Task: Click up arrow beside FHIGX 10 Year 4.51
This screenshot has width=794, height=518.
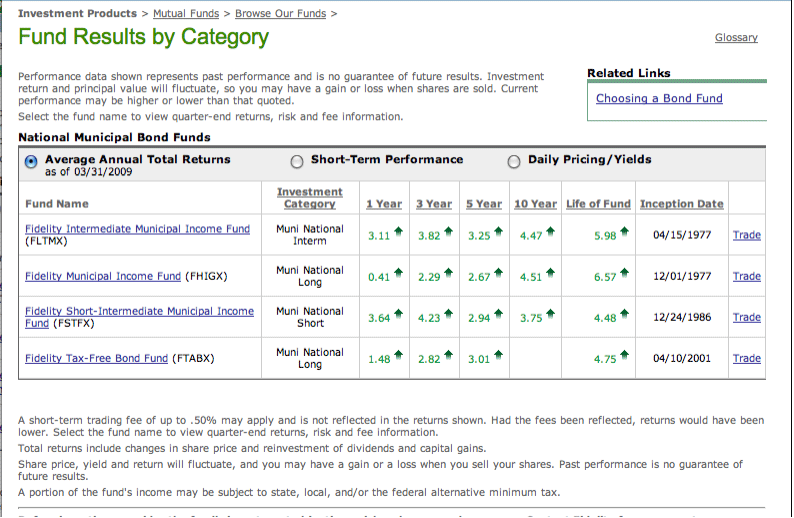Action: [x=550, y=273]
